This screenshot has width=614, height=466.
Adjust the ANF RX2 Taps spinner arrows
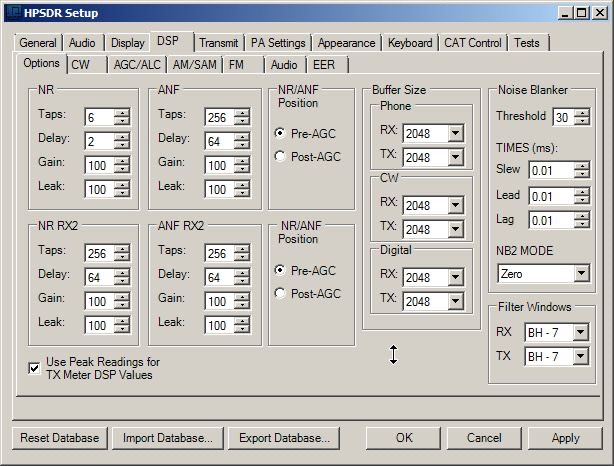[242, 253]
